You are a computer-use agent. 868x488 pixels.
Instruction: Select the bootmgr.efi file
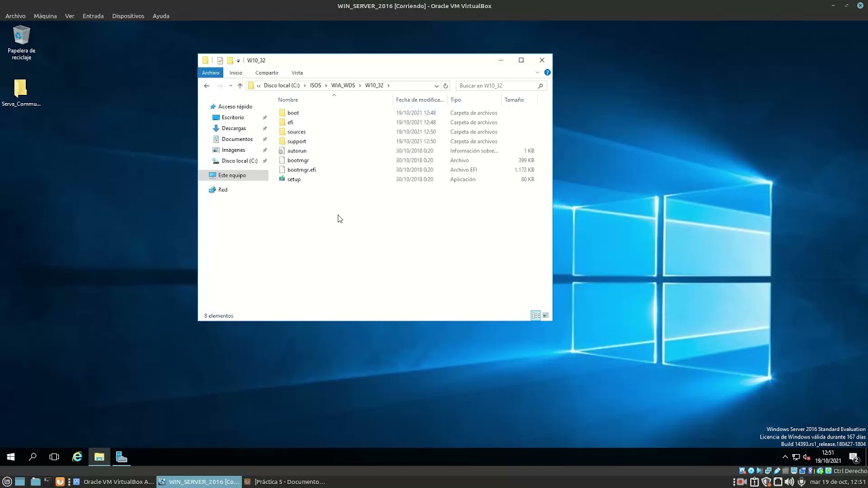[301, 170]
